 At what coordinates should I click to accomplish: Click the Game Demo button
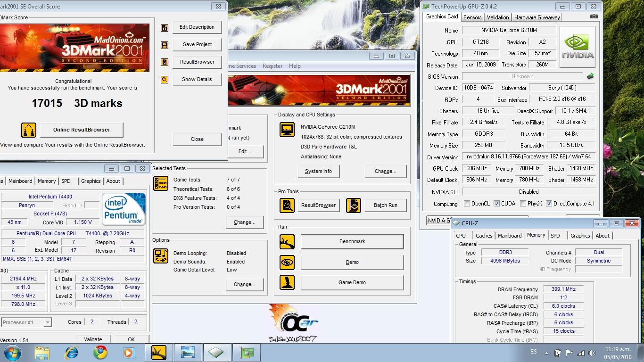coord(352,282)
